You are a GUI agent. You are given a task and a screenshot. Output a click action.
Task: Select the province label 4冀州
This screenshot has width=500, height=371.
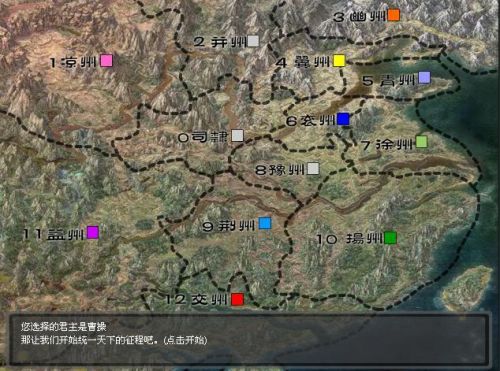303,62
